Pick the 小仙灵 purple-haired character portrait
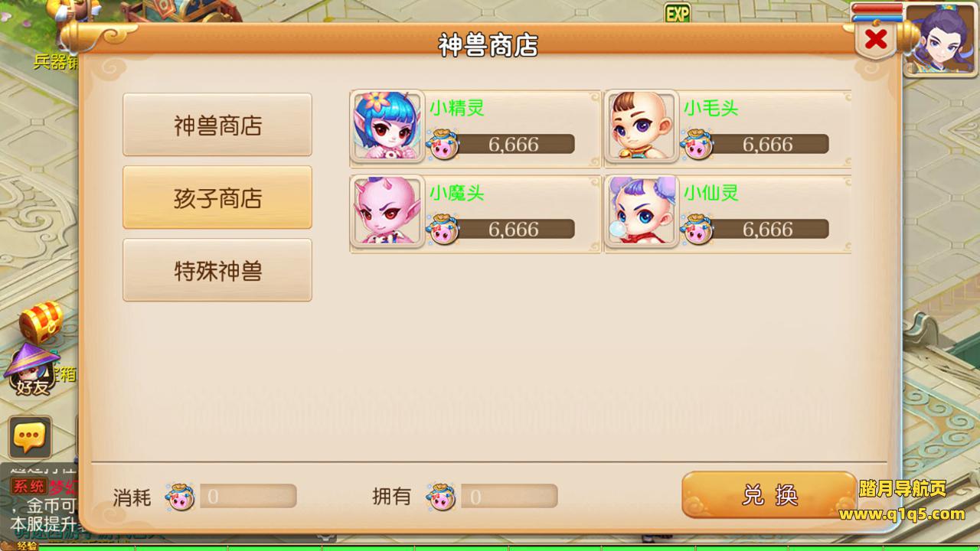Viewport: 980px width, 551px height. pyautogui.click(x=642, y=212)
